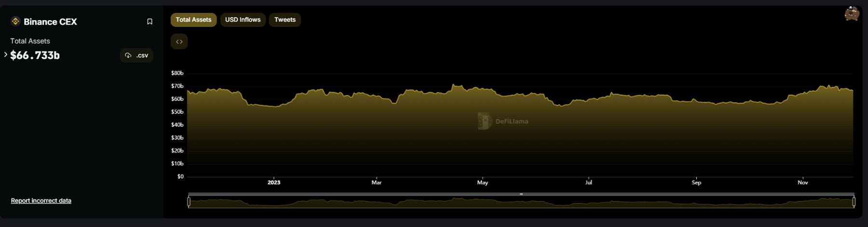Click the range slider's top center grip
868x227 pixels.
pos(521,194)
